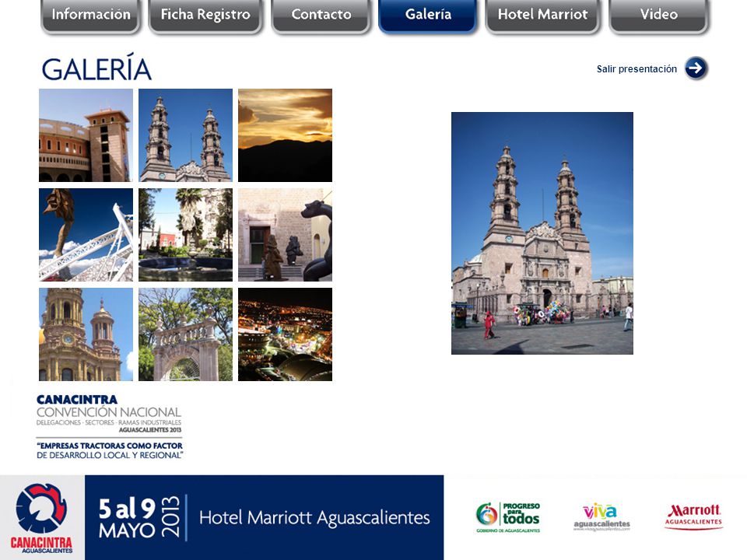Click the 'Empresas tractoras como factor' slogan
This screenshot has width=747, height=560.
[110, 450]
